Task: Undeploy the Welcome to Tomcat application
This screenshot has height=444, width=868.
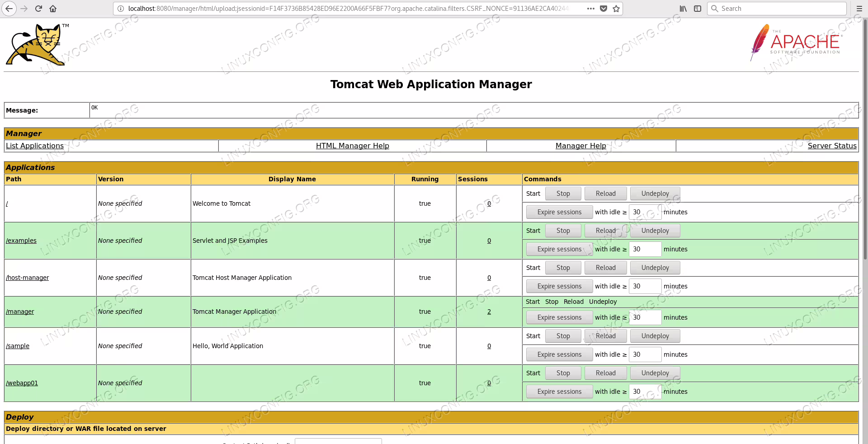Action: [655, 194]
